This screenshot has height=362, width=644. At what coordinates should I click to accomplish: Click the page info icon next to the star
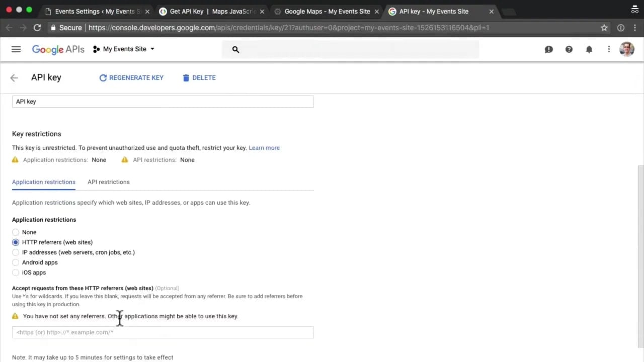[x=621, y=28]
